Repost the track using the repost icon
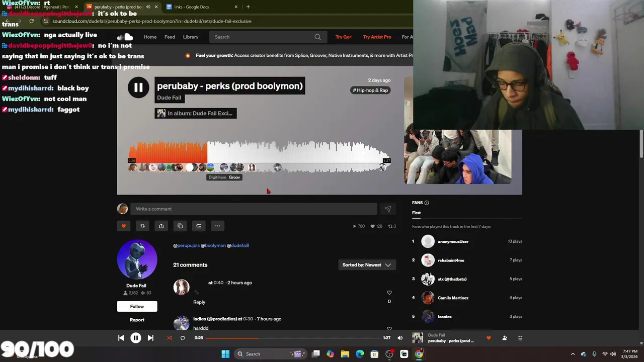The width and height of the screenshot is (644, 362). click(142, 226)
